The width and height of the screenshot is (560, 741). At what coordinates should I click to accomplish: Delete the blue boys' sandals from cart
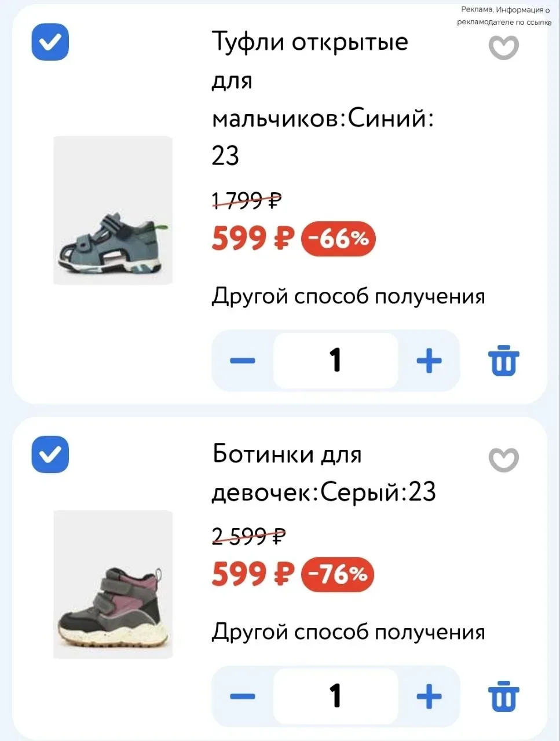[x=504, y=361]
